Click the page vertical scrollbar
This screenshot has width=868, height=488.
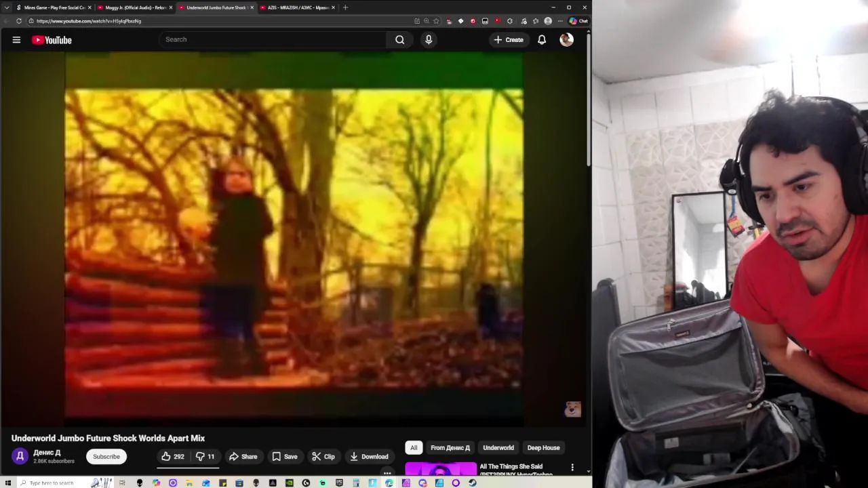(x=589, y=99)
